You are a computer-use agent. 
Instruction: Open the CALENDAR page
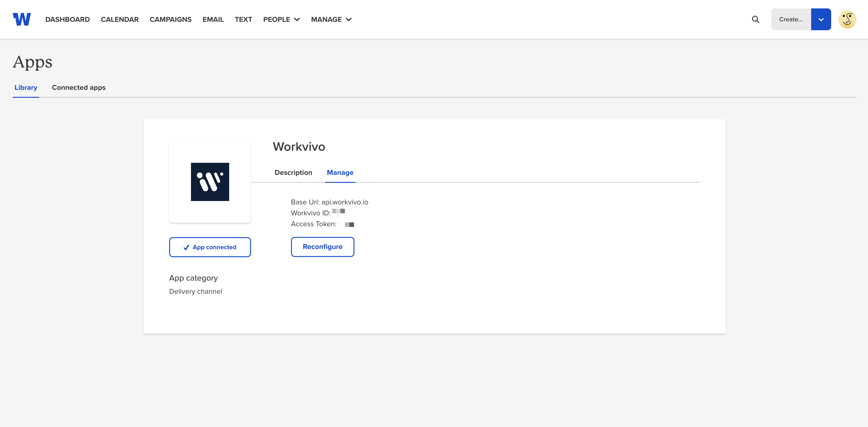(x=120, y=19)
